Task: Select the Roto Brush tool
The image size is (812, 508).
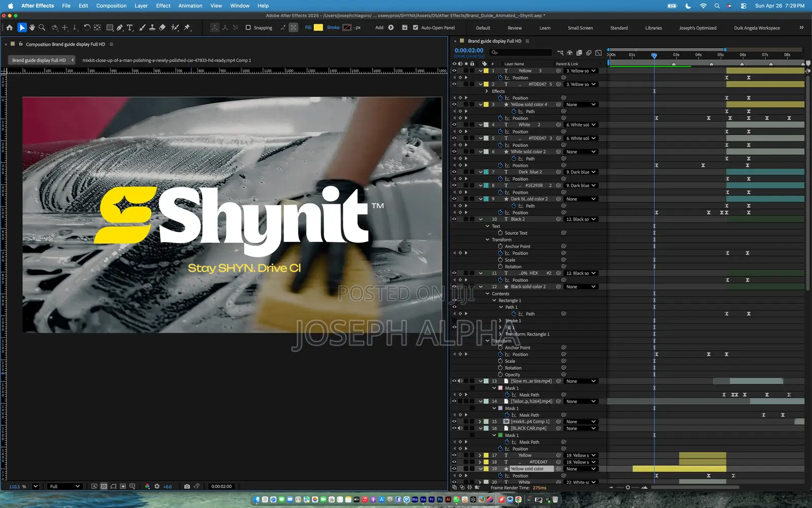Action: [x=175, y=27]
